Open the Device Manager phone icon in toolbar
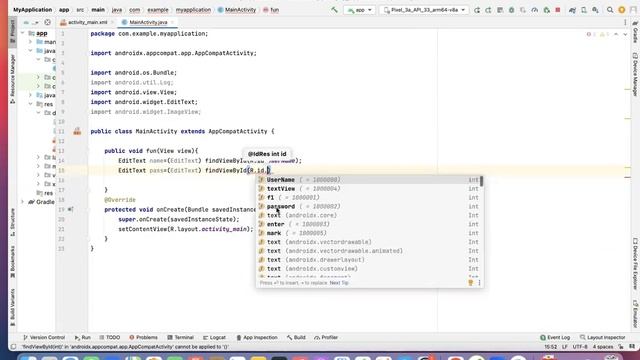Image resolution: width=640 pixels, height=360 pixels. click(x=584, y=10)
